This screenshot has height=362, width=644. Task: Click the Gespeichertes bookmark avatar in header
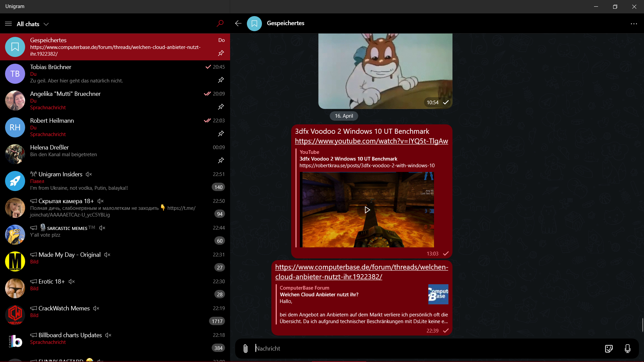254,23
